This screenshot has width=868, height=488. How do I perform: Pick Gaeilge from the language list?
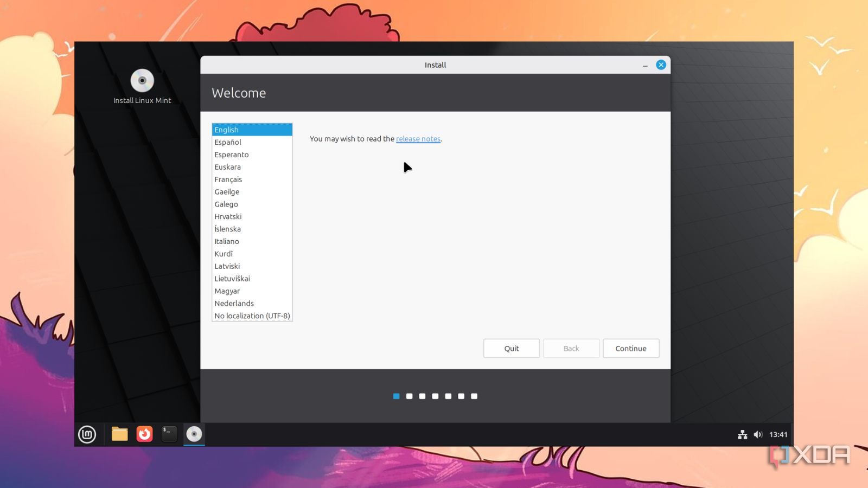[252, 192]
